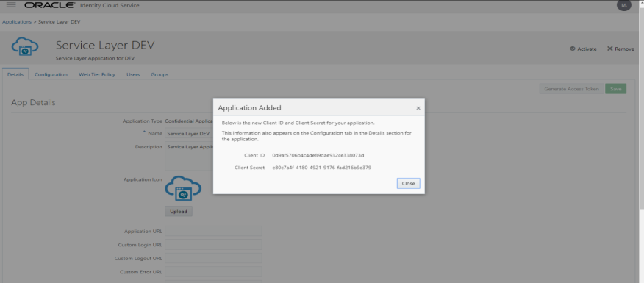Screen dimensions: 644x283
Task: Click the Application Icon cloud image
Action: click(183, 188)
